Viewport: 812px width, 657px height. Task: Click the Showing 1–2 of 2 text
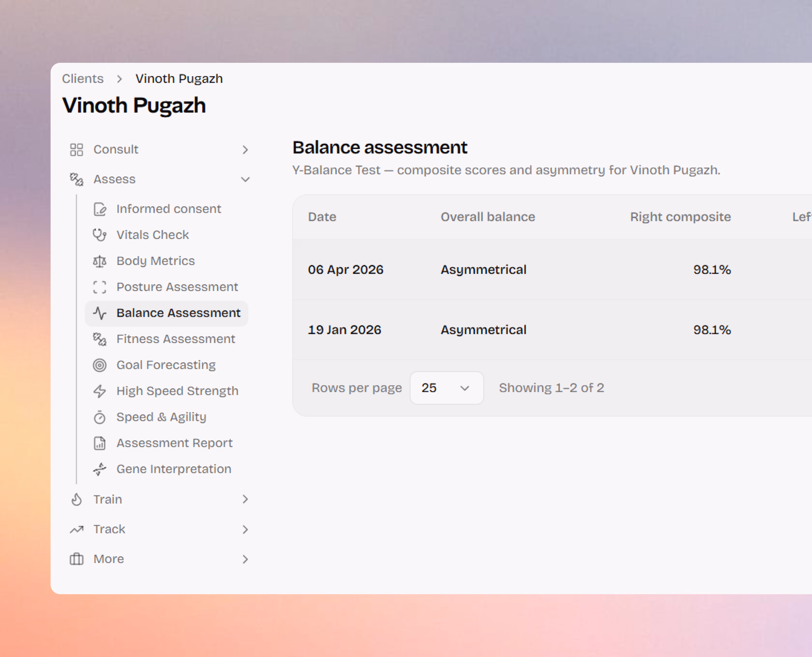(x=551, y=388)
